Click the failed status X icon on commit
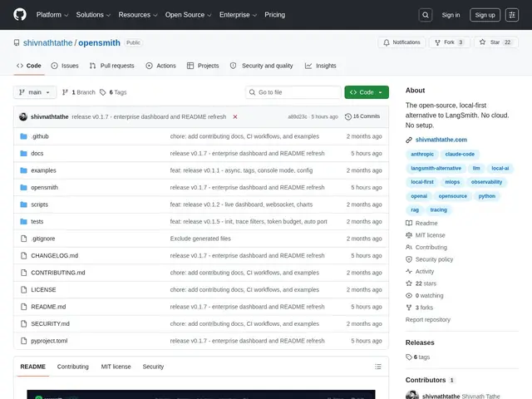Screen dimensions: 532x399 pos(235,116)
